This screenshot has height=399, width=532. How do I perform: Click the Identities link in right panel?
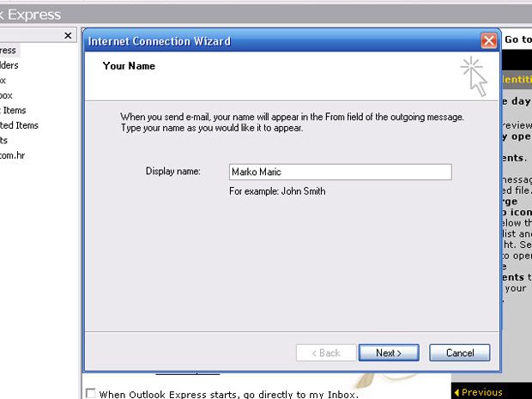tap(517, 79)
